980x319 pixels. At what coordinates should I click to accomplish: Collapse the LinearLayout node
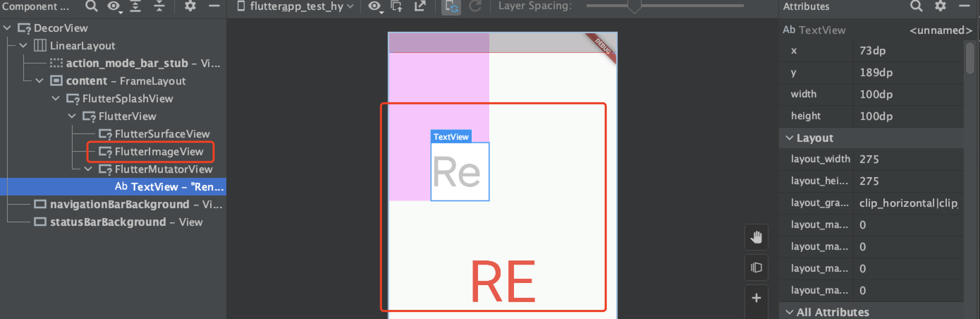point(23,46)
